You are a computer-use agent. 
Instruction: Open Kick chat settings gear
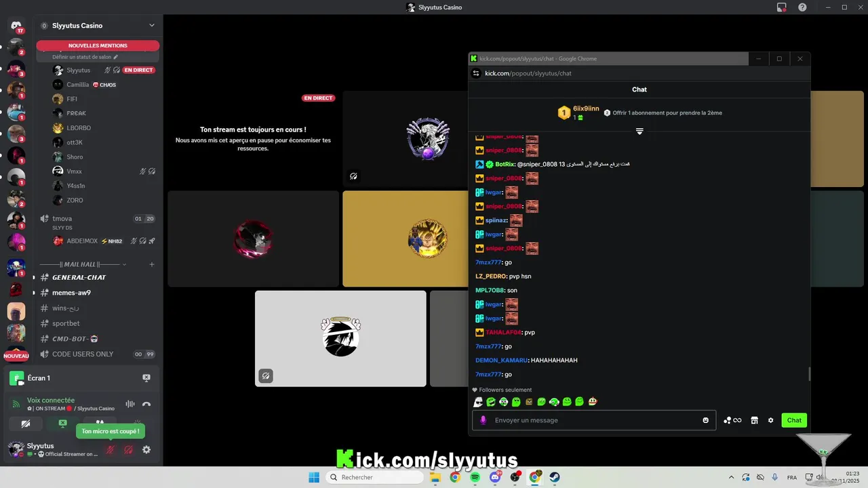[770, 420]
